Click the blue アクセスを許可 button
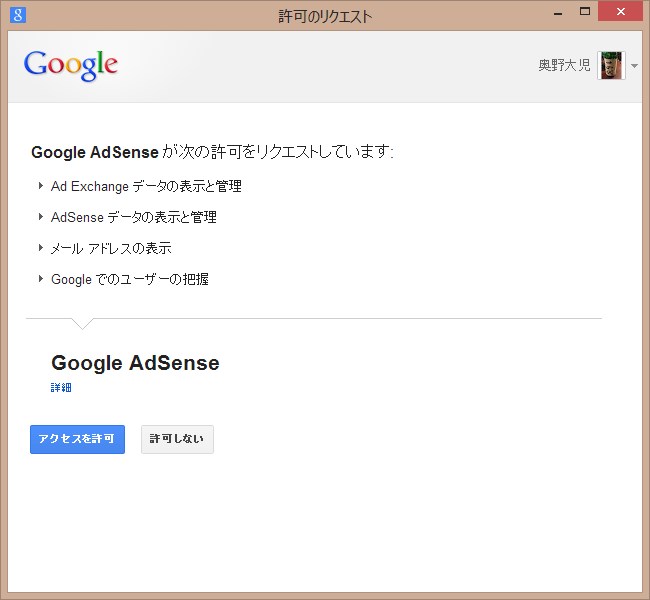Screen dimensions: 650x600 pyautogui.click(x=78, y=439)
